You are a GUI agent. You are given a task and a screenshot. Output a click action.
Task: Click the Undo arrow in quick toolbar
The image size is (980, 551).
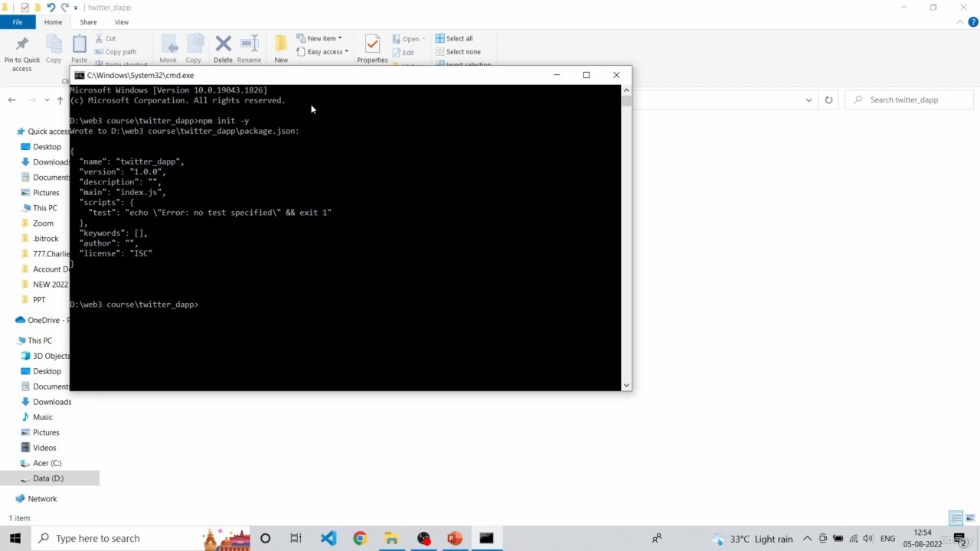[51, 8]
